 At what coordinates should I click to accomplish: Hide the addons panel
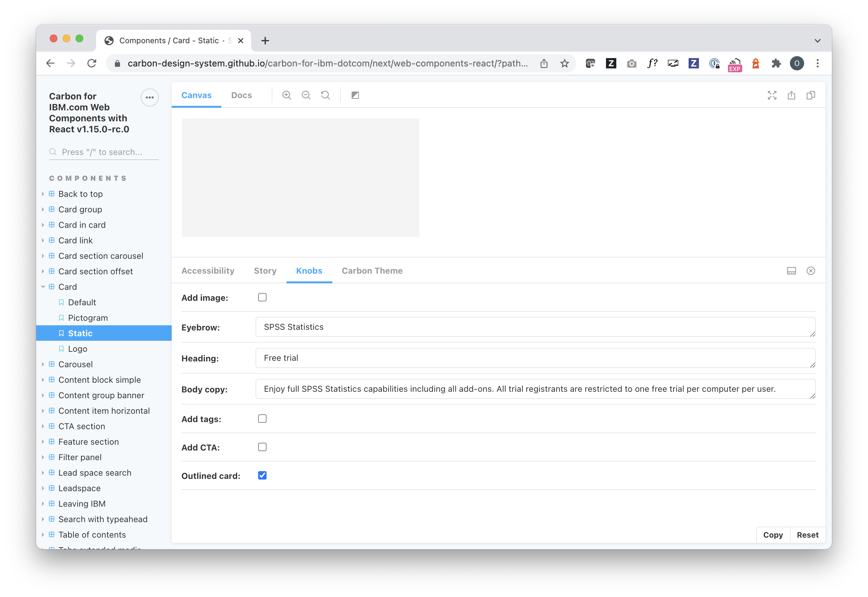coord(811,270)
